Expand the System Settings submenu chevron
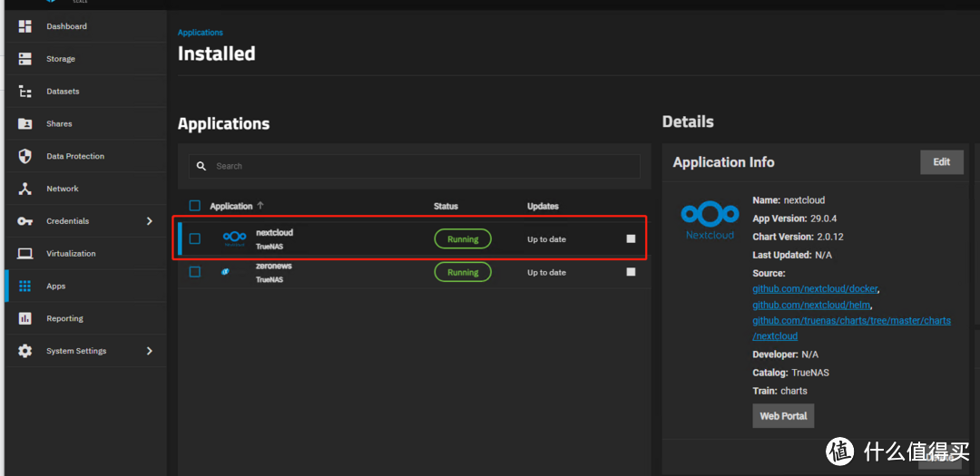Image resolution: width=980 pixels, height=476 pixels. pos(150,351)
